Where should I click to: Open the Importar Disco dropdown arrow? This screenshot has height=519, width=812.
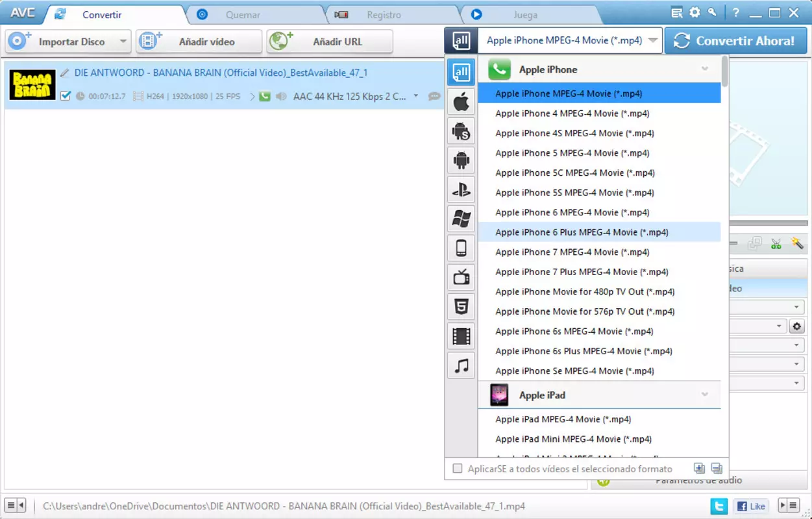click(123, 42)
